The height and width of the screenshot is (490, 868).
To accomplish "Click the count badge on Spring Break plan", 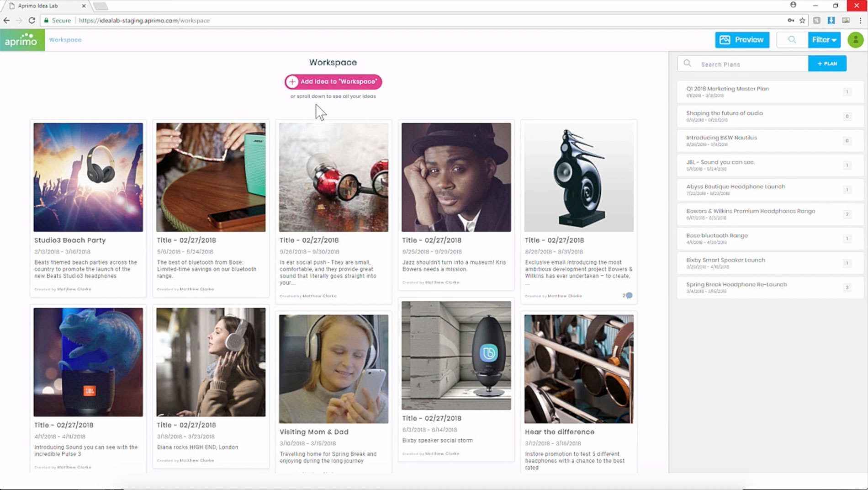I will 847,288.
